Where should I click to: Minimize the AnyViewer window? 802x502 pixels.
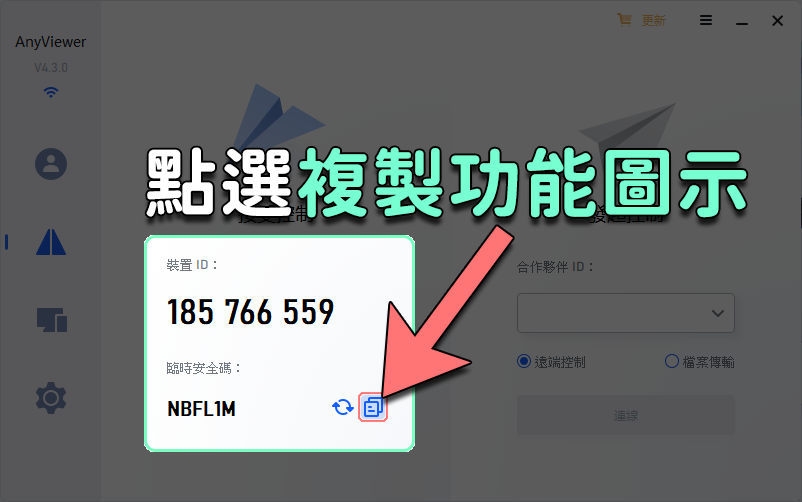click(x=742, y=21)
